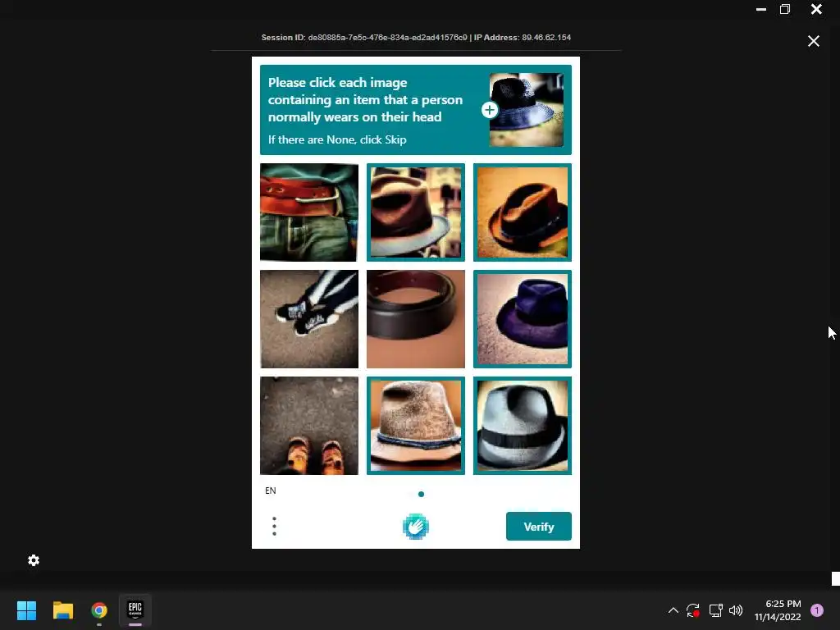This screenshot has height=630, width=840.
Task: Deselect the gray hat with black band image
Action: pos(523,426)
